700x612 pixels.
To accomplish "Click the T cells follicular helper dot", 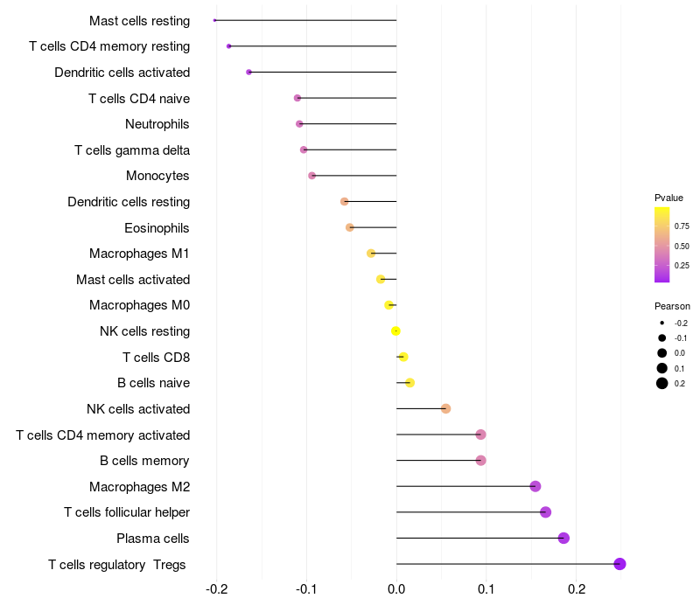I will pyautogui.click(x=545, y=512).
